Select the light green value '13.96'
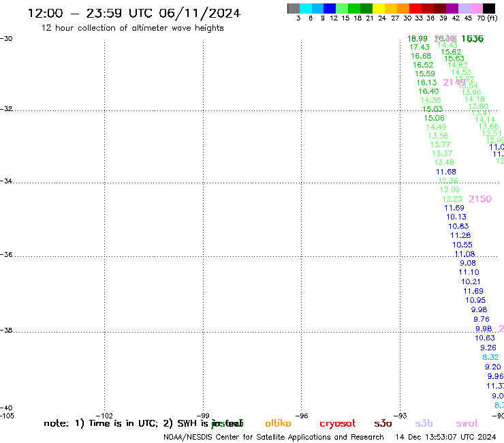The height and width of the screenshot is (443, 504). pos(471,92)
